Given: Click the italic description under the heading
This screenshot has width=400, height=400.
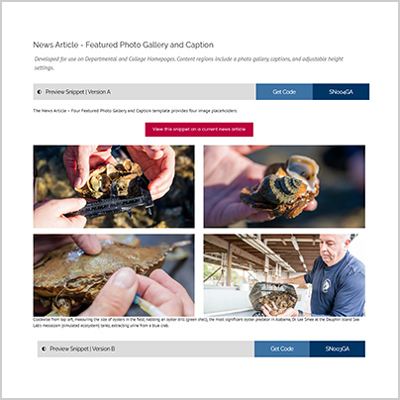Looking at the screenshot, I should point(189,63).
